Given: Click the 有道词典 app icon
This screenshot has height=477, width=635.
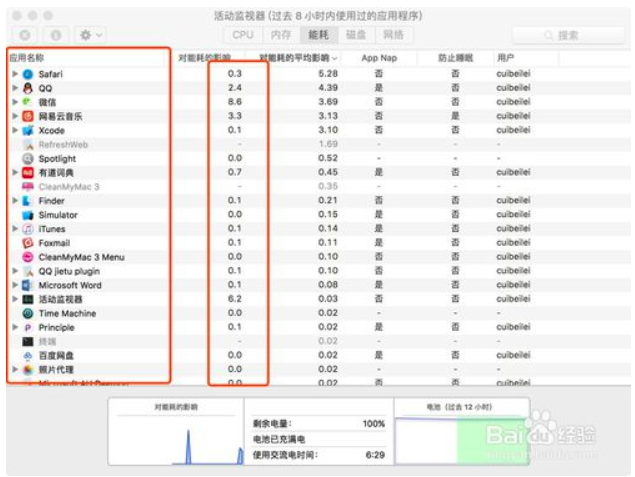Looking at the screenshot, I should tap(28, 172).
